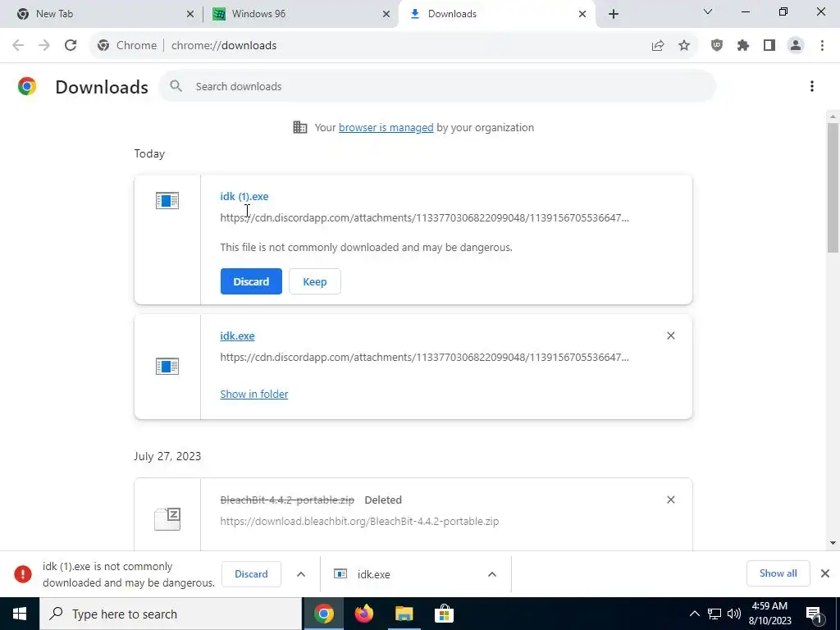The image size is (840, 630).
Task: Click the idk.exe file icon in list
Action: pyautogui.click(x=167, y=367)
